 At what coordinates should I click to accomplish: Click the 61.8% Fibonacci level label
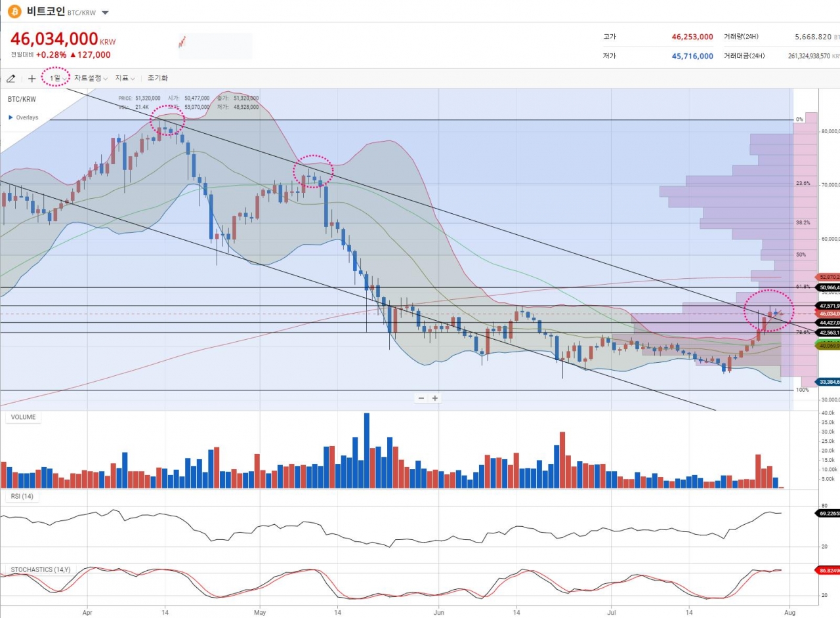pos(803,287)
